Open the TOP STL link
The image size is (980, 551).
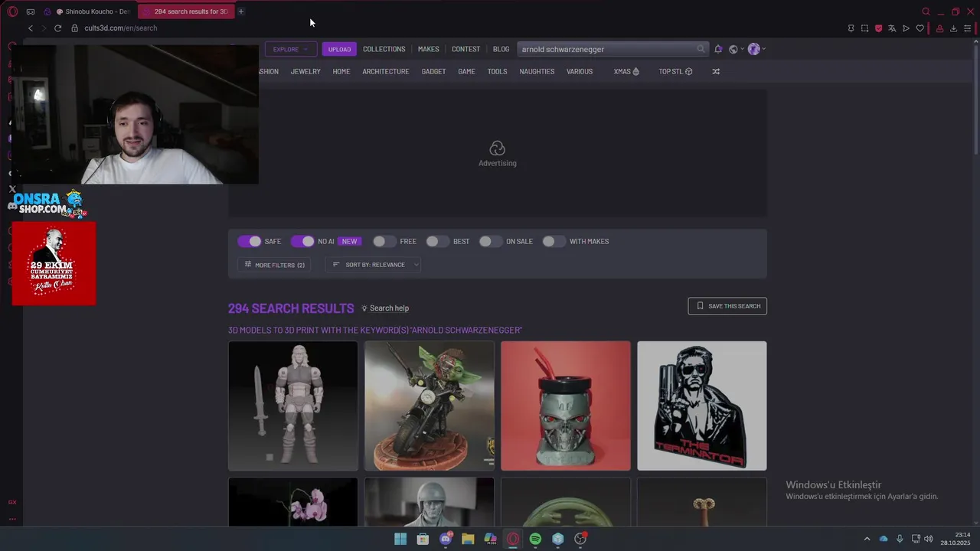click(x=675, y=71)
